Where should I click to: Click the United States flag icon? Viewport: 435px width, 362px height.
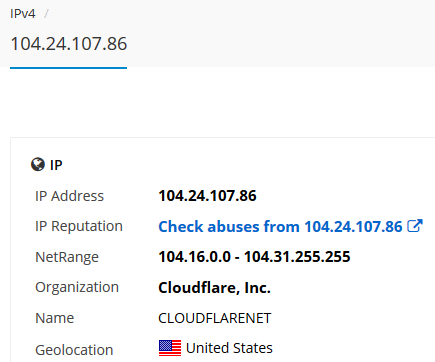(170, 348)
